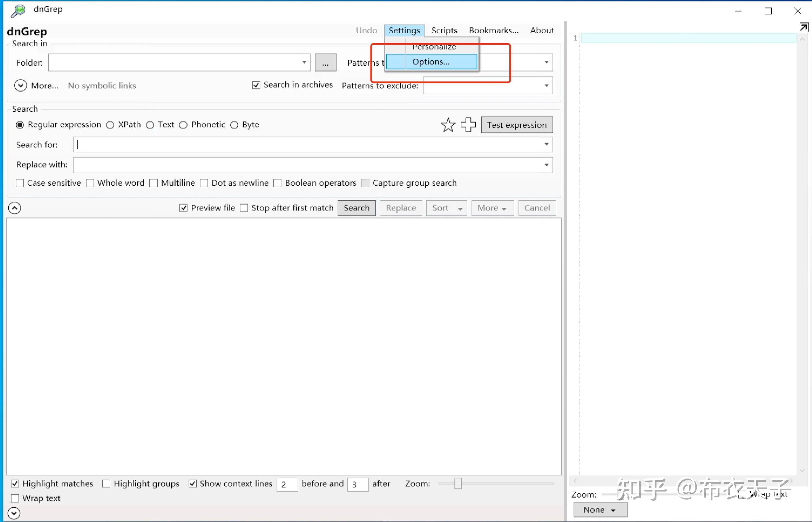Select Options... from the Settings menu
812x522 pixels.
point(431,62)
